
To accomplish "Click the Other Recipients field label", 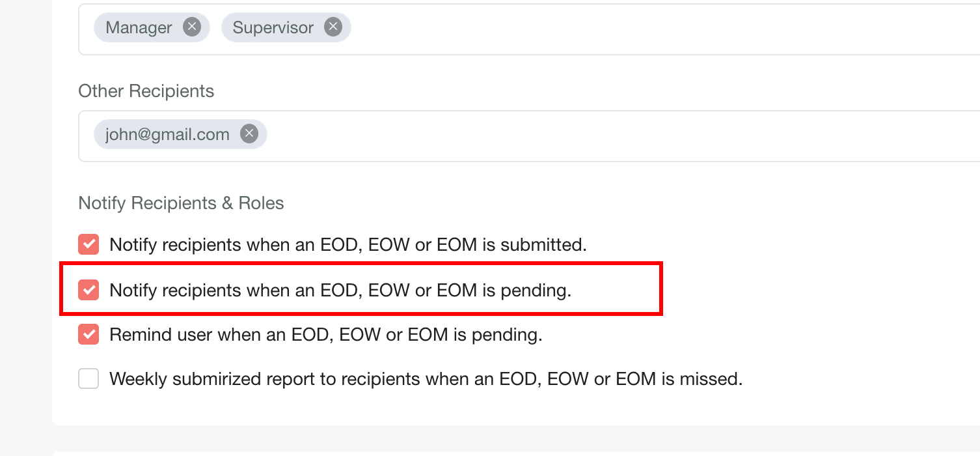I will coord(146,91).
